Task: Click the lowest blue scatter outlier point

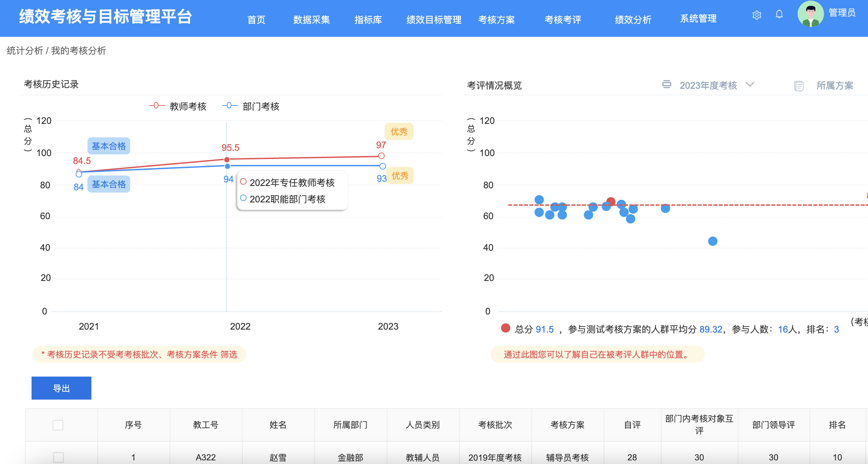Action: coord(712,241)
